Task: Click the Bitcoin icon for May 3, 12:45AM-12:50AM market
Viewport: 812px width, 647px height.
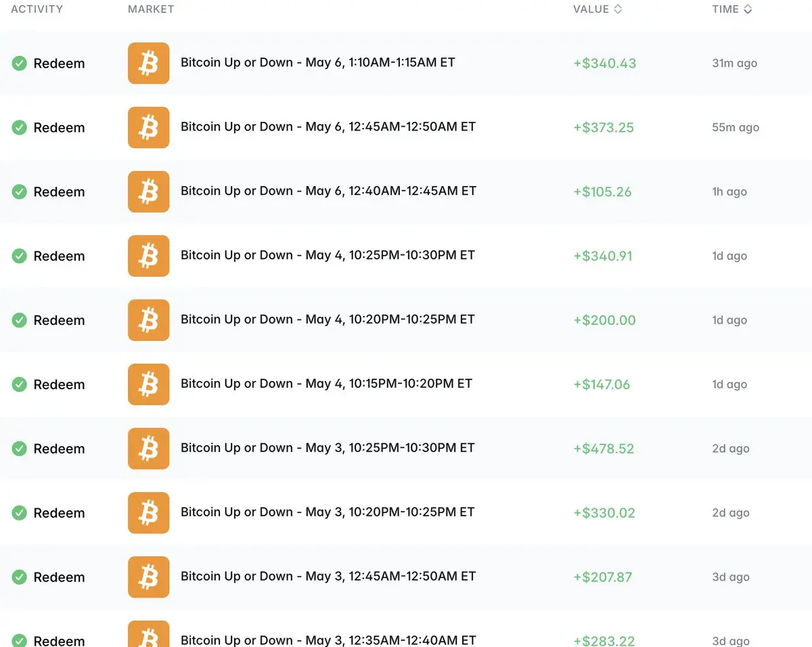Action: (x=149, y=577)
